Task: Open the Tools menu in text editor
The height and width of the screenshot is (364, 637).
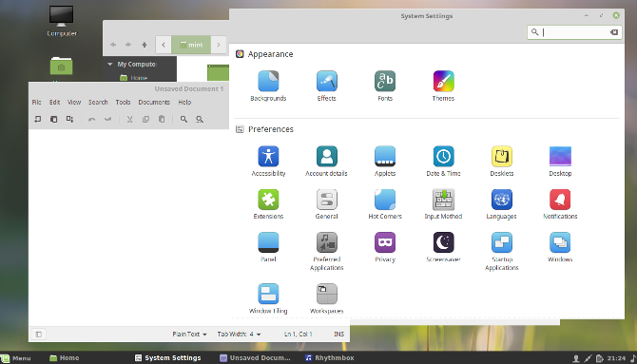Action: point(123,103)
